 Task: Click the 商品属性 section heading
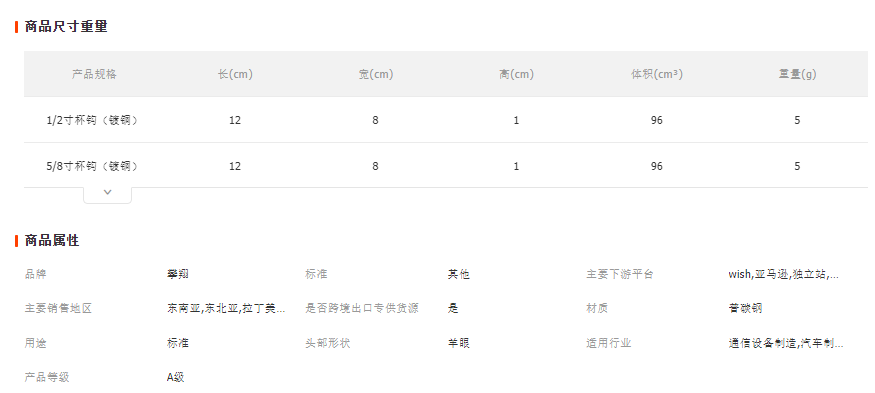click(52, 241)
